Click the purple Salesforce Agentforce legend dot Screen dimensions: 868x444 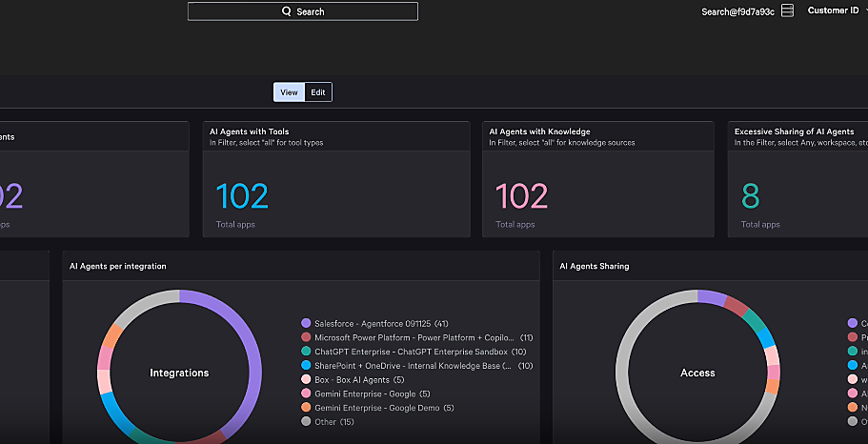[306, 324]
